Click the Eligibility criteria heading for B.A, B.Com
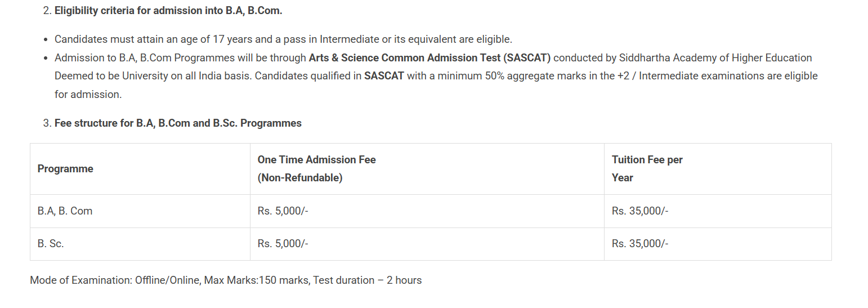Viewport: 868px width, 308px height. tap(168, 11)
